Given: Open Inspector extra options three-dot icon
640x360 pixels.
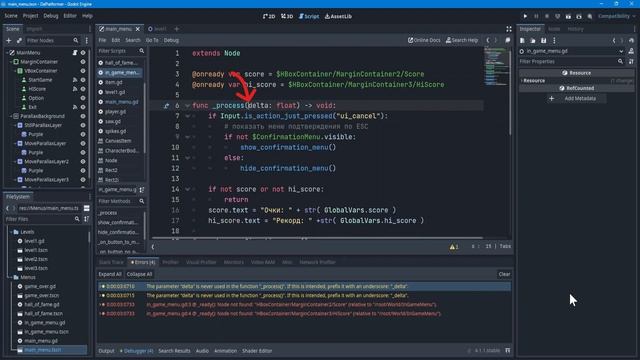Looking at the screenshot, I should (x=554, y=40).
